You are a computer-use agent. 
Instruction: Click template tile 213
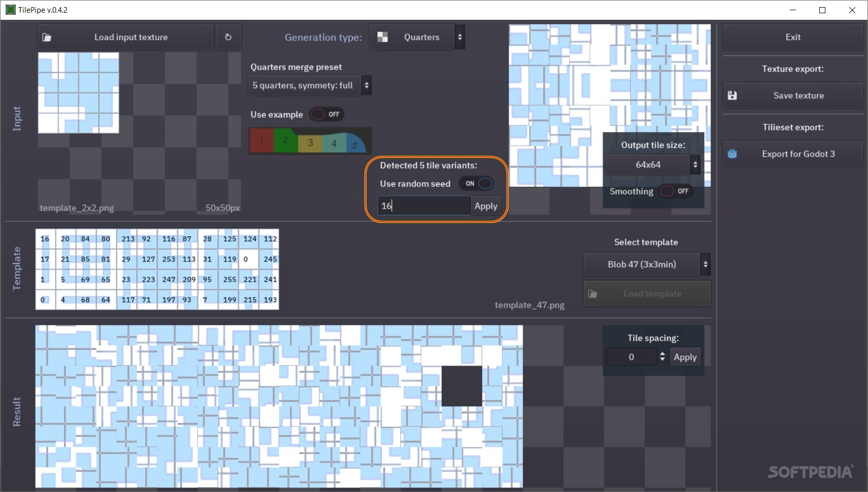[x=127, y=239]
